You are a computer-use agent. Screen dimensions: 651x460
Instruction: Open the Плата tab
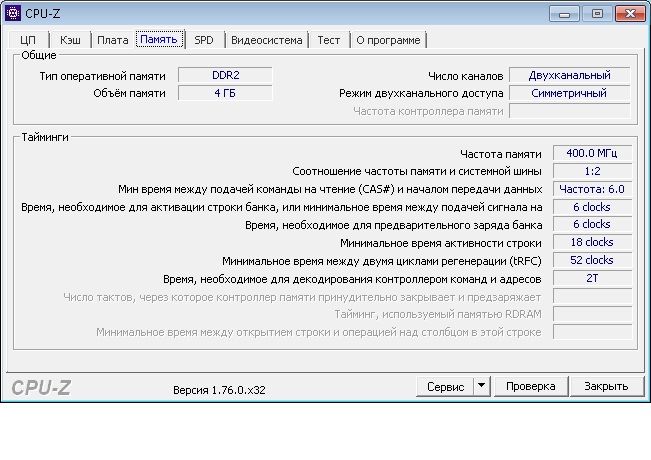pyautogui.click(x=113, y=40)
